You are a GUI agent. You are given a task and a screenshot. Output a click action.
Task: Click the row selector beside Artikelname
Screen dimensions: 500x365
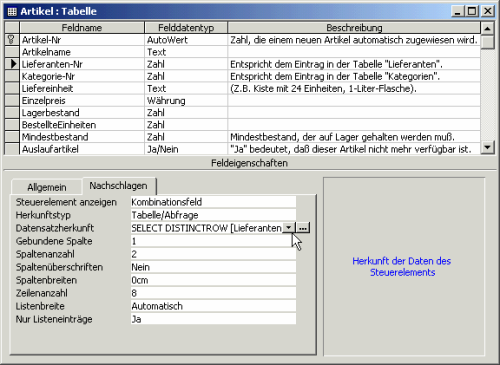pos(12,52)
